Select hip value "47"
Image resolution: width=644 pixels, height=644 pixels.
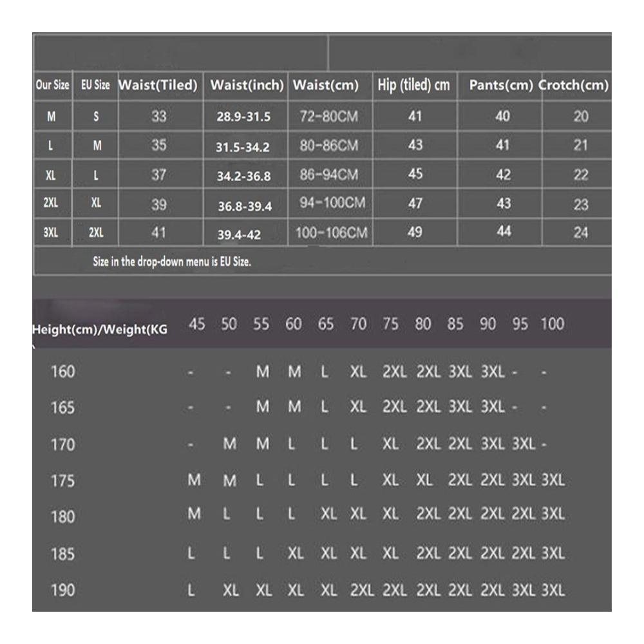tap(415, 204)
